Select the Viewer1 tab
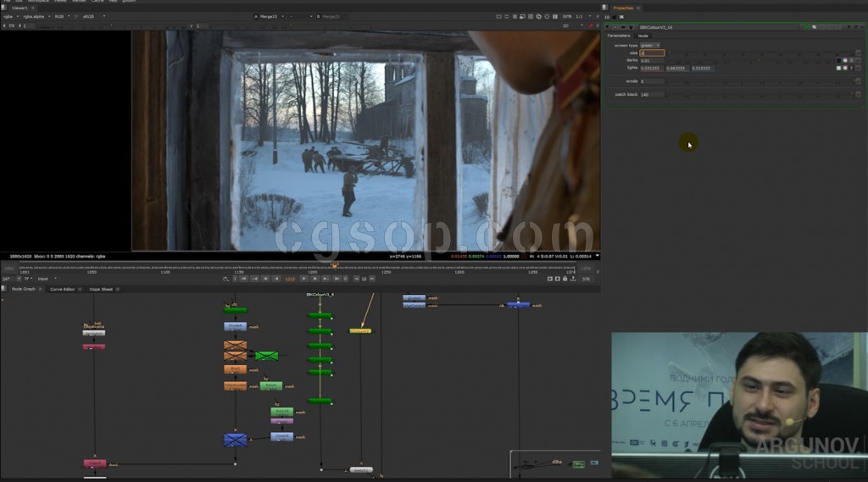The width and height of the screenshot is (868, 482). [19, 8]
